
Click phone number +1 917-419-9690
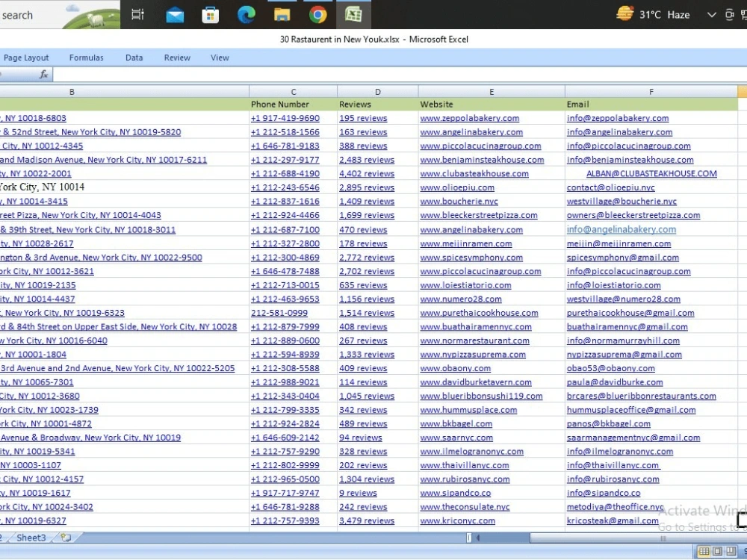[285, 118]
